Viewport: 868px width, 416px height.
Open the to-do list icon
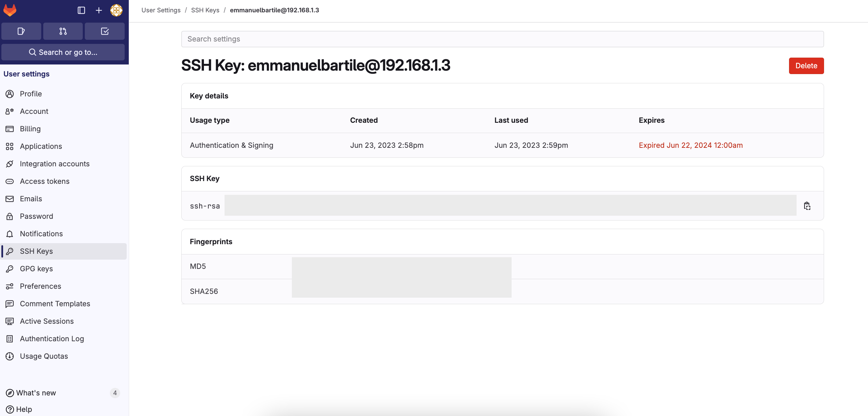pos(105,31)
